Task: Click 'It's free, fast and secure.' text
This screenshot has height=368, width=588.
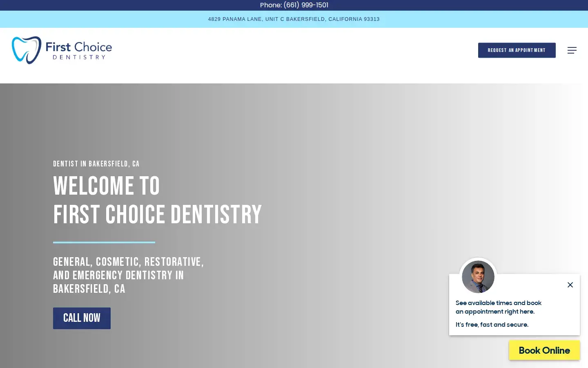Action: click(x=492, y=325)
